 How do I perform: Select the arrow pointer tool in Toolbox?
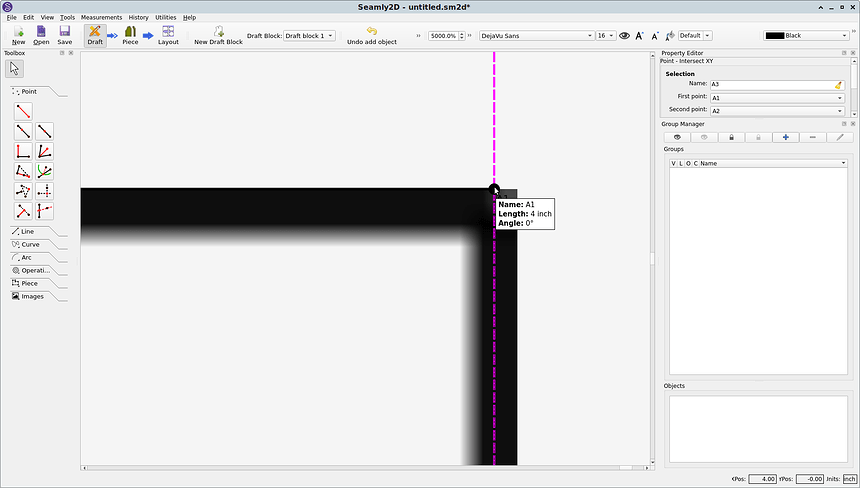[14, 69]
